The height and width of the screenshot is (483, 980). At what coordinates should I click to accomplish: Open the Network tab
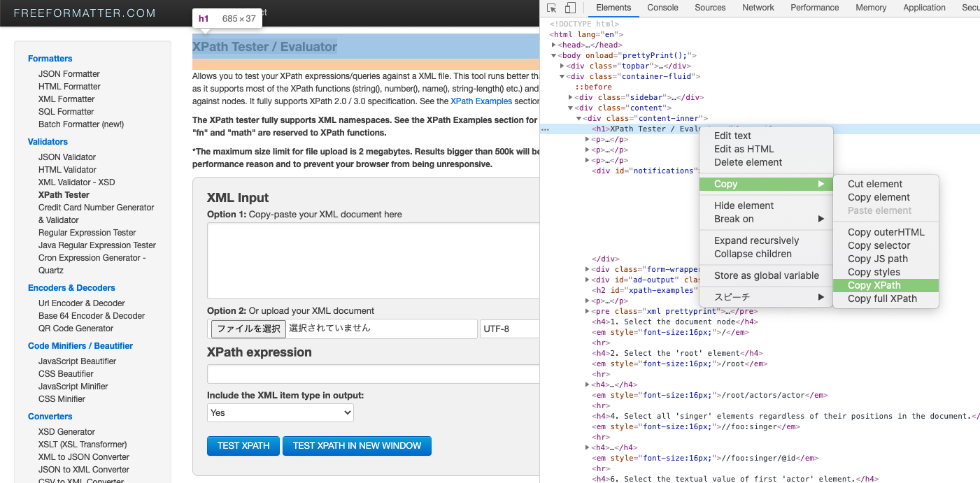click(x=758, y=8)
